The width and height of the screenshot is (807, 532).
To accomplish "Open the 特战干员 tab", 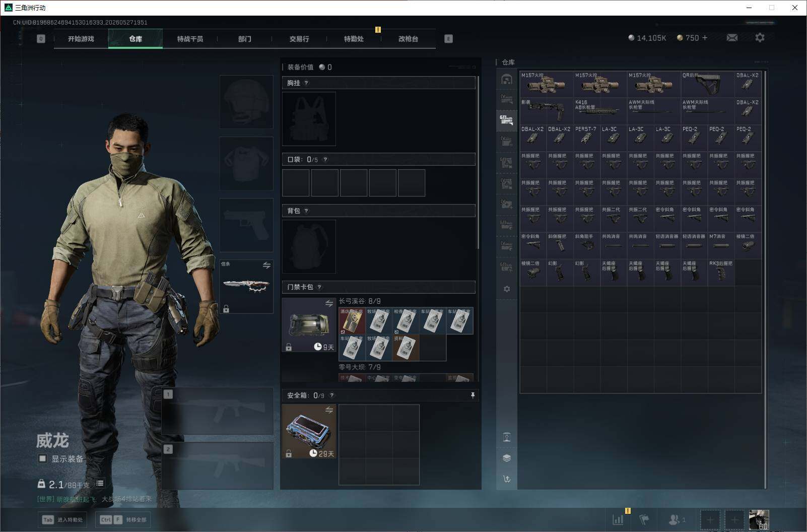I will pyautogui.click(x=190, y=39).
